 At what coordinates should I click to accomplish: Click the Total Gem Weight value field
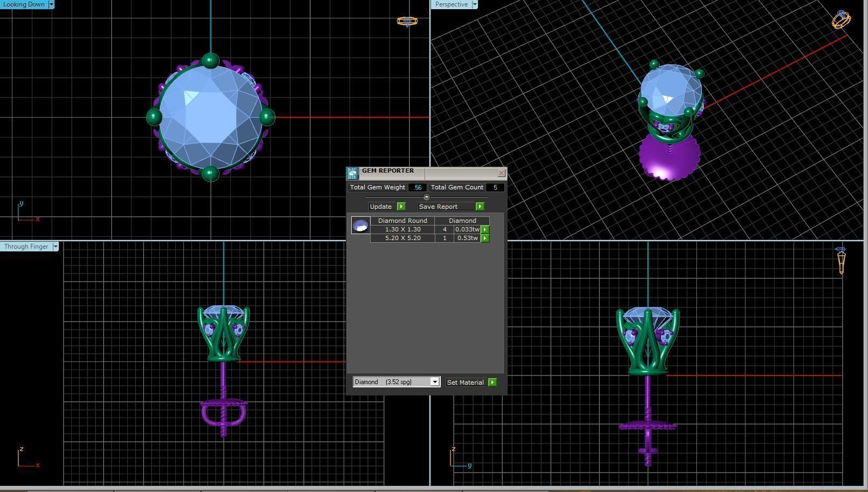[x=417, y=187]
